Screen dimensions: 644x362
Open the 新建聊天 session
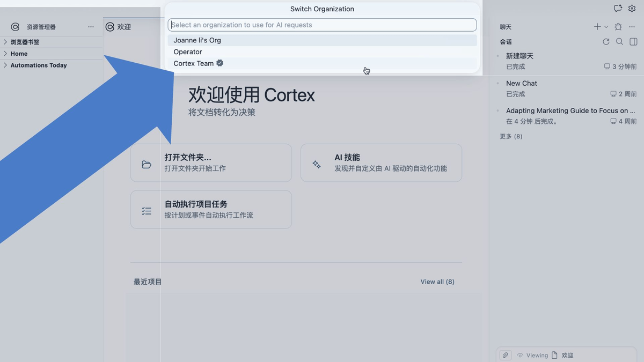tap(567, 61)
